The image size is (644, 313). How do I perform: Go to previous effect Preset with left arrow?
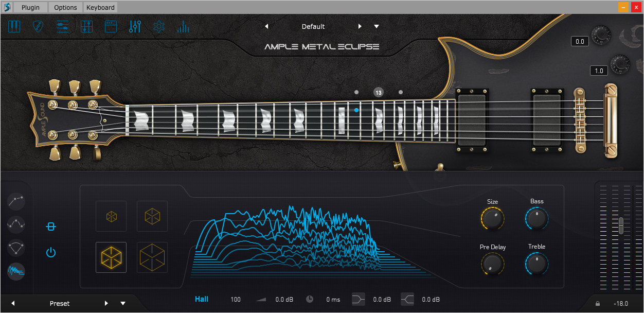pyautogui.click(x=13, y=303)
